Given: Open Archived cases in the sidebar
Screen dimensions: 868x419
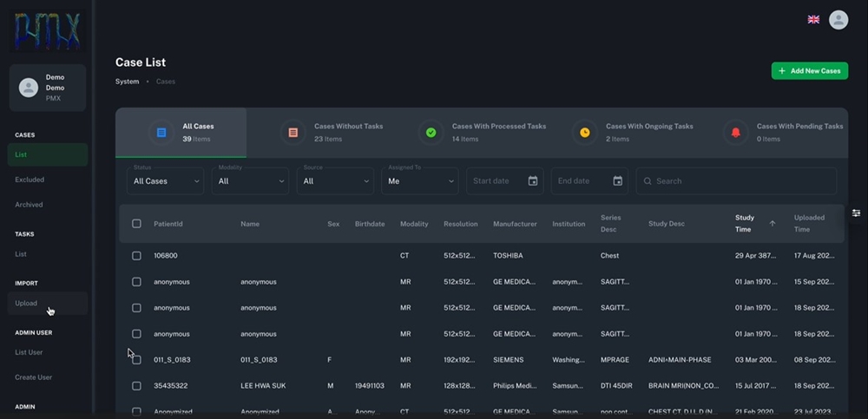Looking at the screenshot, I should tap(29, 205).
